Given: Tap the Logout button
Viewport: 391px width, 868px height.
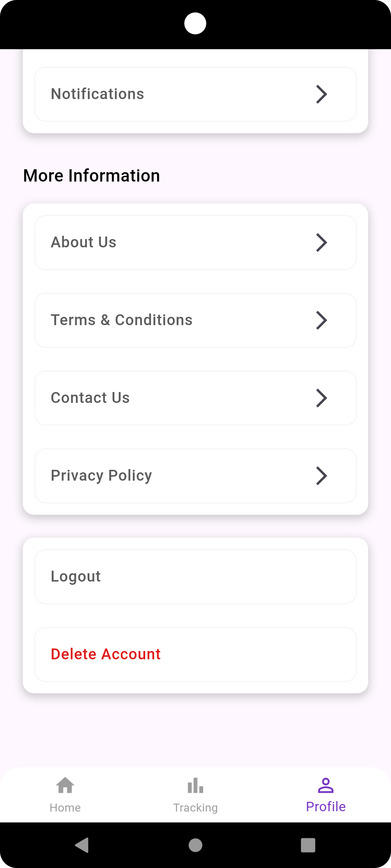Looking at the screenshot, I should click(x=76, y=576).
